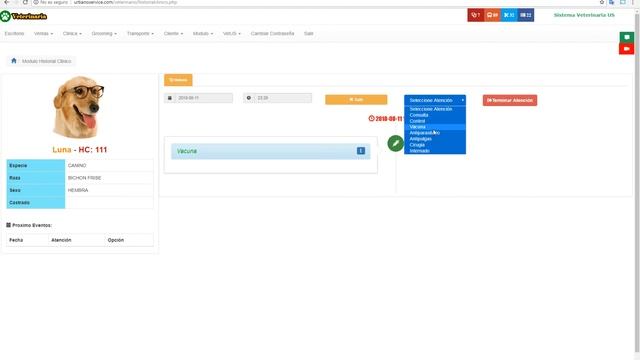Click the Atención column header
The image size is (640, 360).
[61, 240]
